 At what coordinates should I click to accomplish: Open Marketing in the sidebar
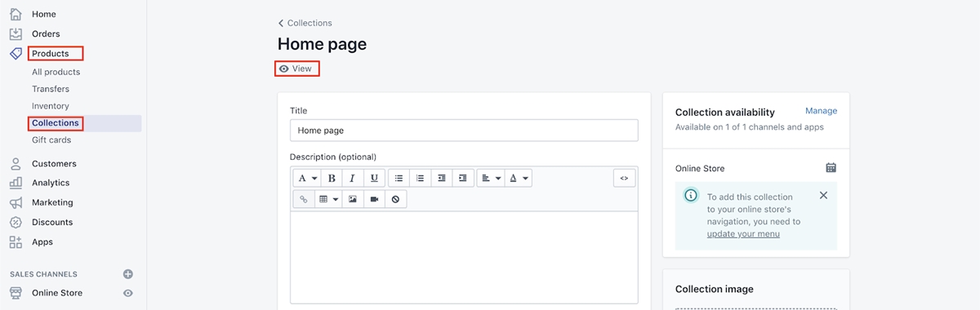(52, 202)
